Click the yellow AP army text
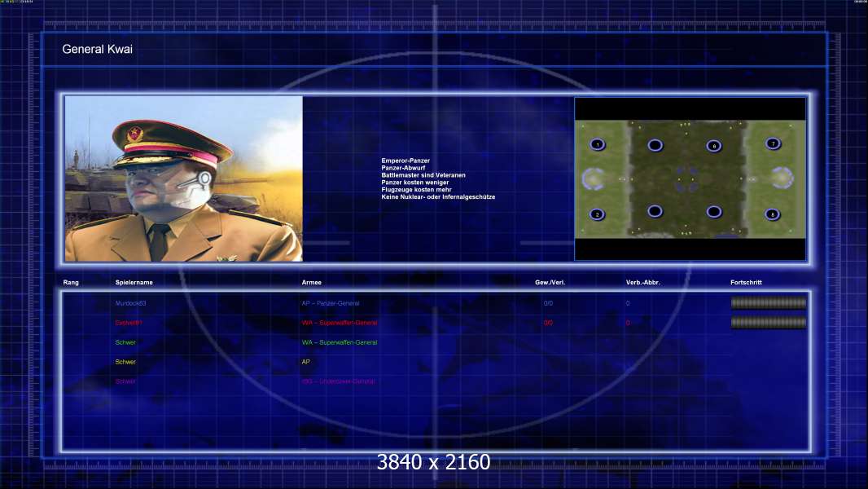Viewport: 868px width, 489px height. point(305,362)
